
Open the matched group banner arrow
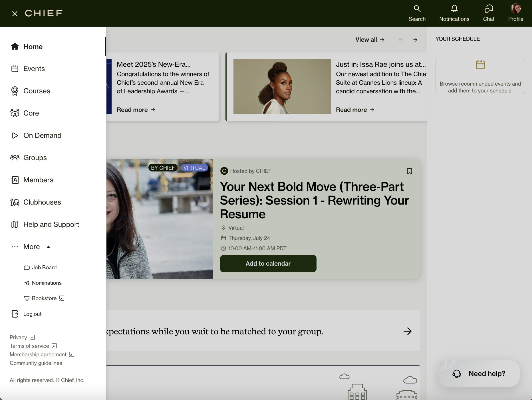[x=408, y=331]
